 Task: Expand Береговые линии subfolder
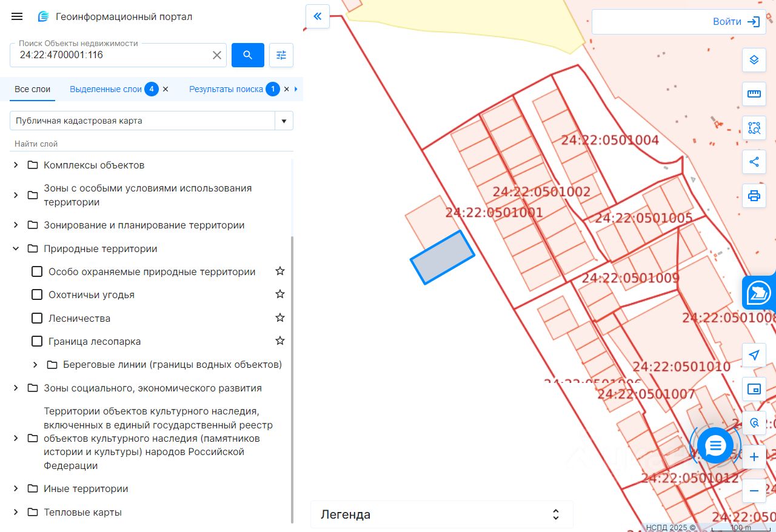click(36, 365)
